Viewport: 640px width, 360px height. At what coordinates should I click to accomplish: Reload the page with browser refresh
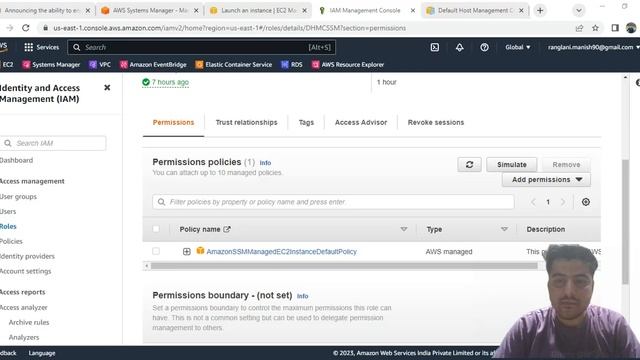(x=26, y=28)
